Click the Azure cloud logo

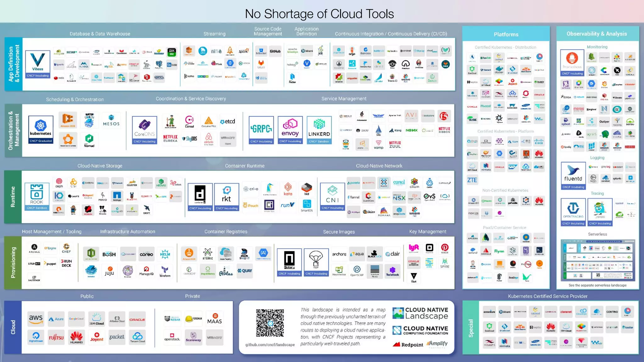(56, 319)
